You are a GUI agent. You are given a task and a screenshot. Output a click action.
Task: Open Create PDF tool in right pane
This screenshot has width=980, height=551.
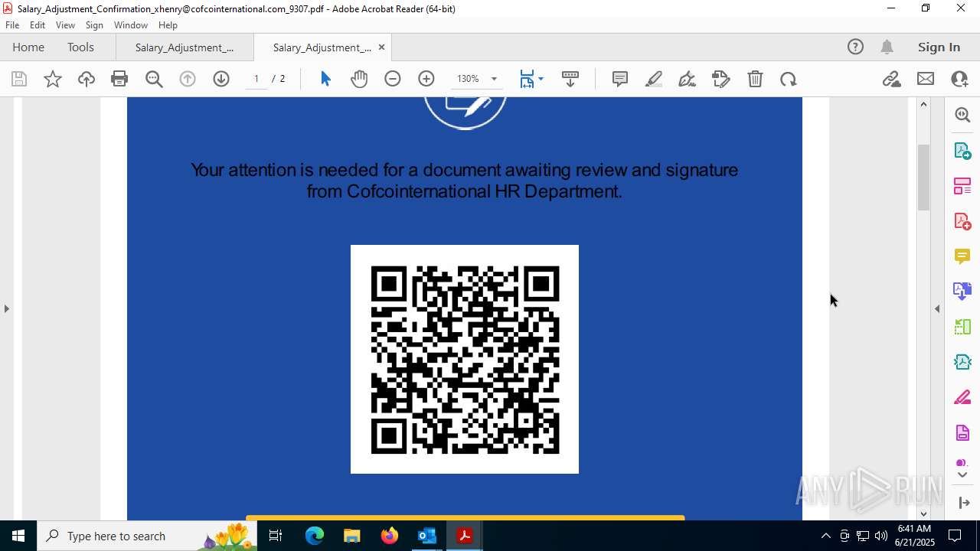pos(962,221)
